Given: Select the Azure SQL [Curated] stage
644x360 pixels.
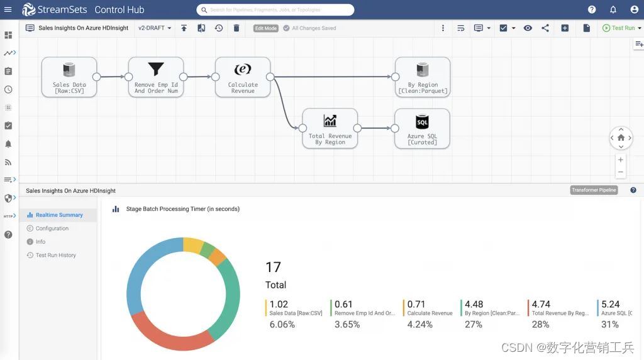Looking at the screenshot, I should pyautogui.click(x=422, y=129).
